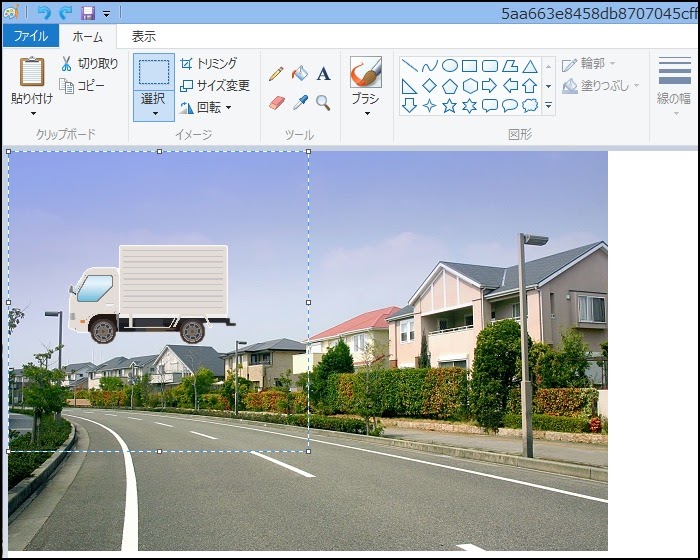This screenshot has height=560, width=700.
Task: Click the truck image inside the selection
Action: (152, 294)
